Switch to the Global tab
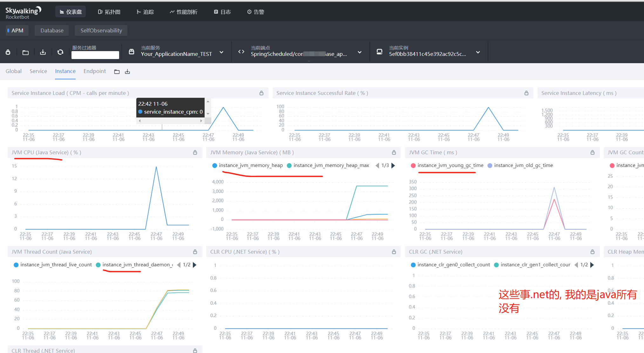Viewport: 644px width, 353px height. [14, 71]
